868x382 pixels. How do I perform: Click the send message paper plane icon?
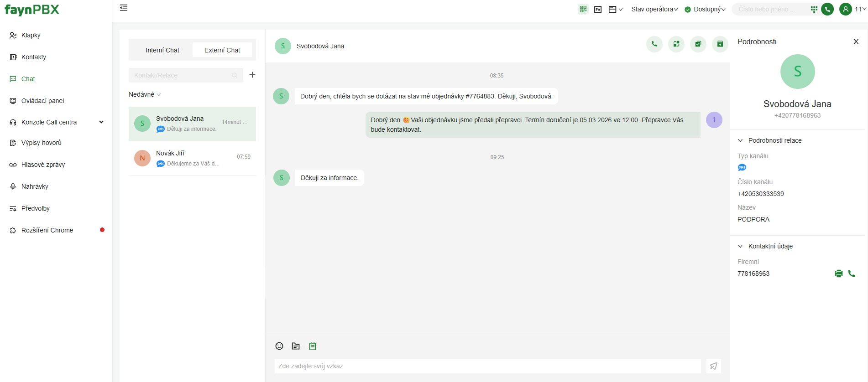point(713,366)
